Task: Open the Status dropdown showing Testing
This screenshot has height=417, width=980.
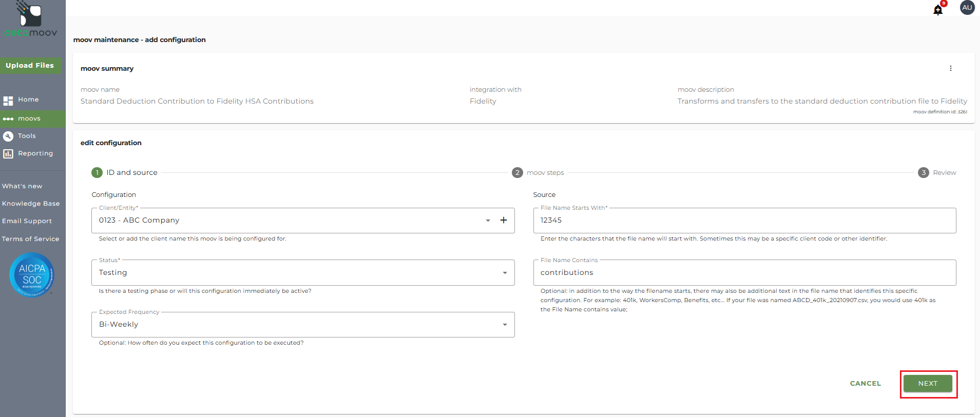Action: click(x=303, y=273)
